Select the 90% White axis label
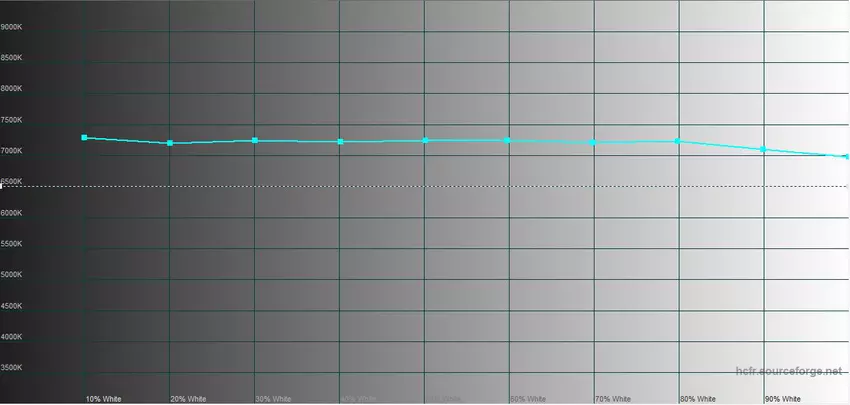The height and width of the screenshot is (405, 850). (782, 399)
